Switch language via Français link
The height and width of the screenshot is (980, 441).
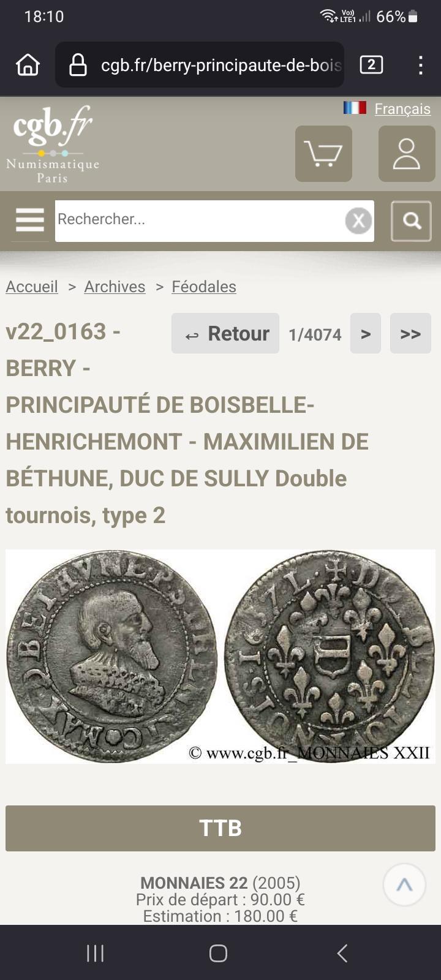click(x=402, y=108)
